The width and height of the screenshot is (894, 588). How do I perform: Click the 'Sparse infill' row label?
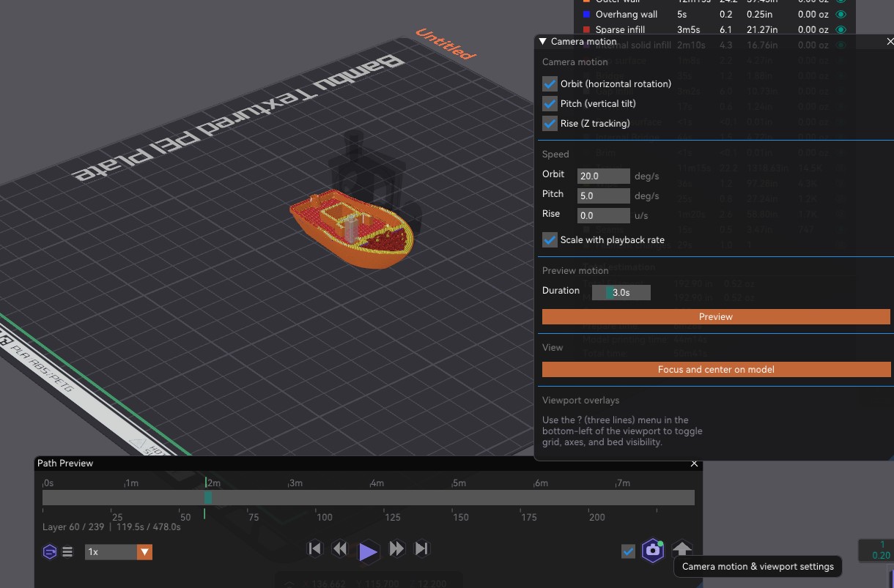coord(621,30)
